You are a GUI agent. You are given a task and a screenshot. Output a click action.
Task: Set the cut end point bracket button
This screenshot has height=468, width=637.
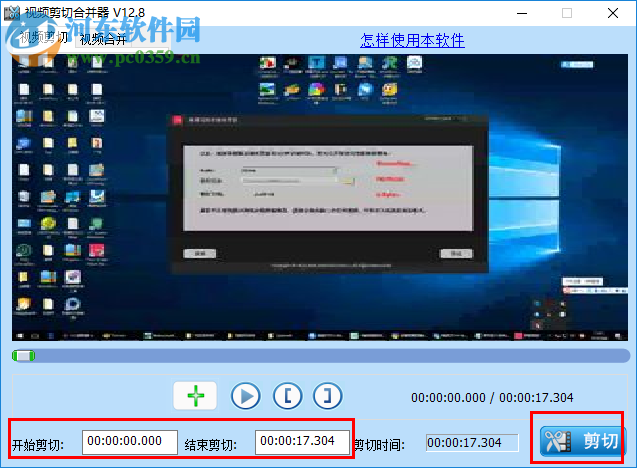327,396
